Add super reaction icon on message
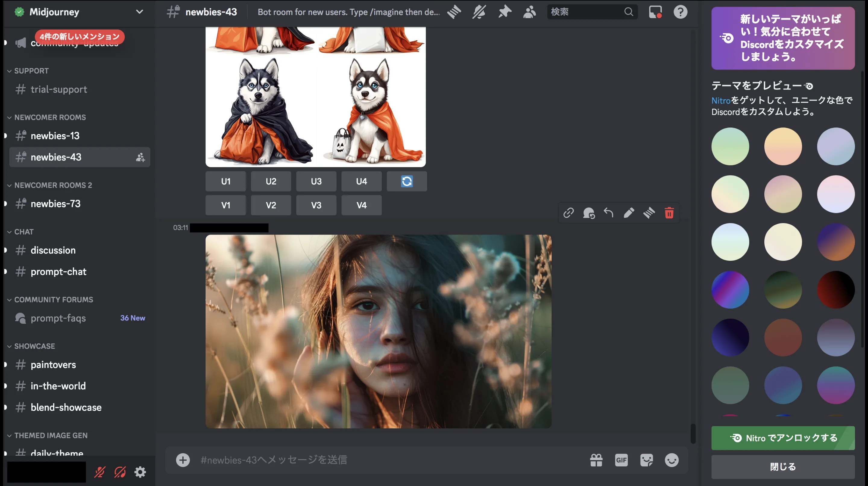The height and width of the screenshot is (486, 868). click(x=589, y=213)
